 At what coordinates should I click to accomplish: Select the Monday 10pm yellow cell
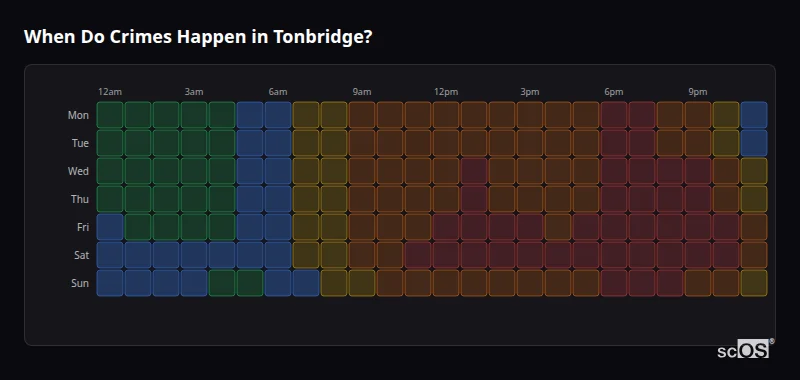(726, 115)
